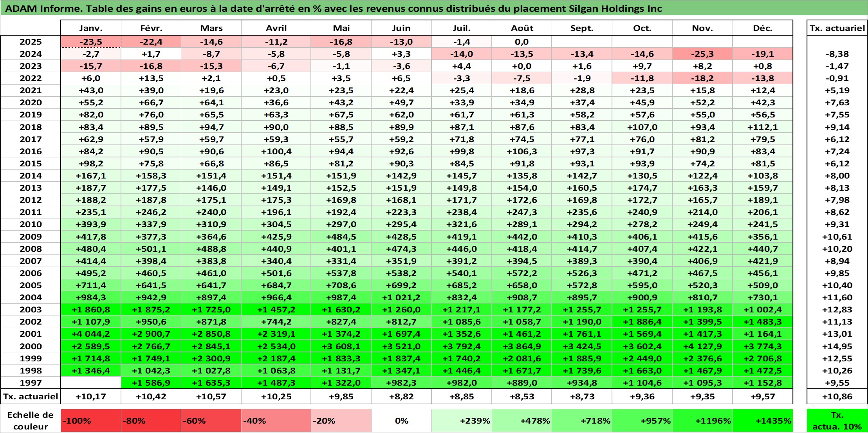Click the +10,86 overall actuarial rate
Viewport: 868px width, 433px height.
(x=837, y=396)
